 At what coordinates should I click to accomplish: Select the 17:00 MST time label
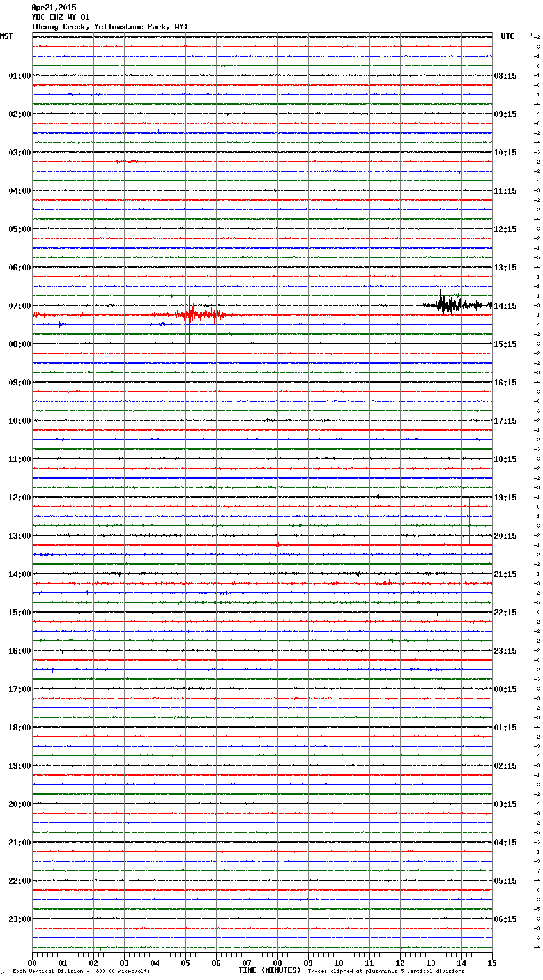[20, 689]
